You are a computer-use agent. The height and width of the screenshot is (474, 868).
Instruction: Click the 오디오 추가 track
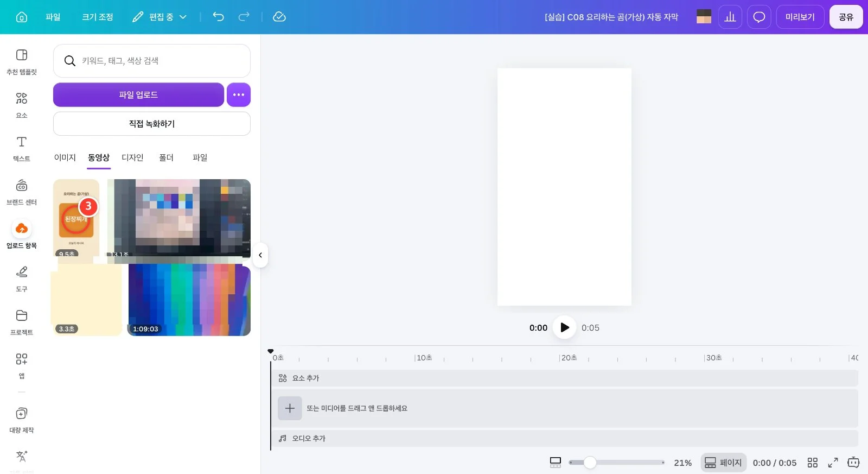pos(564,438)
